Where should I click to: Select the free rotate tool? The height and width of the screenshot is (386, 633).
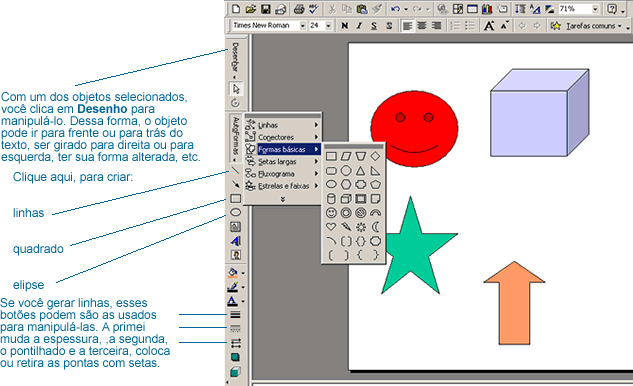(x=236, y=103)
